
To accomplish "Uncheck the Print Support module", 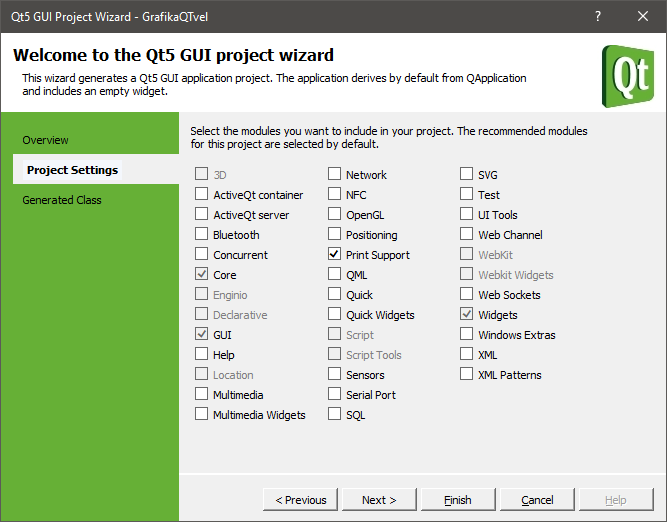I will [x=334, y=254].
